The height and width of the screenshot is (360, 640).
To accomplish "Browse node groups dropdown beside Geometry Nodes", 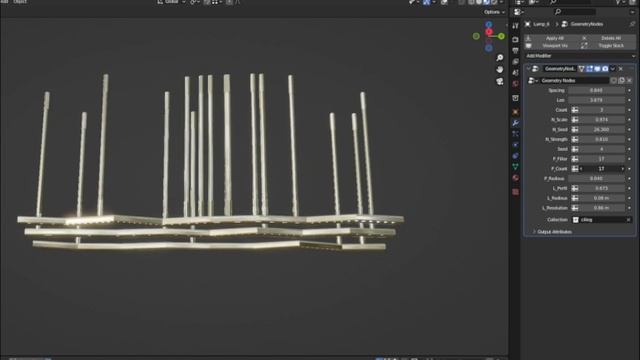I will point(533,80).
